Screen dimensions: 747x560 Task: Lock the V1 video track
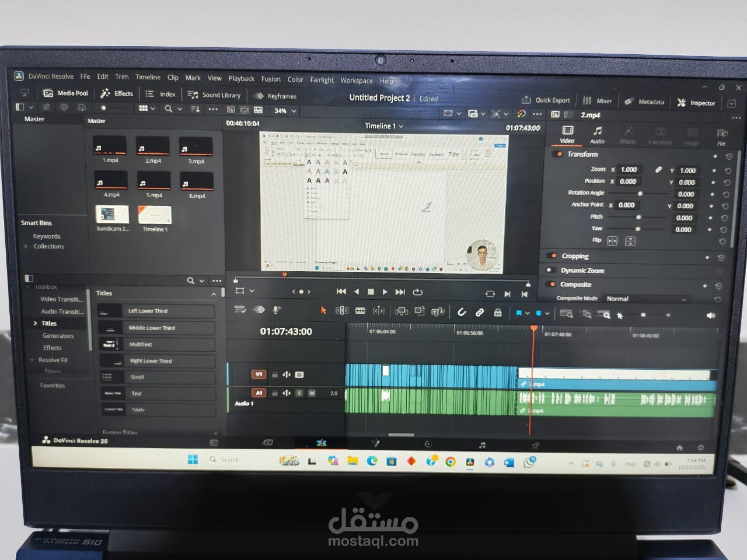point(274,374)
